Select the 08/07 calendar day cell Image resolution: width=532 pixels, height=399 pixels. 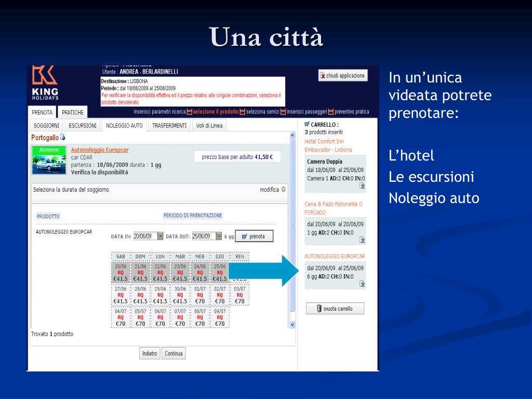(x=200, y=317)
